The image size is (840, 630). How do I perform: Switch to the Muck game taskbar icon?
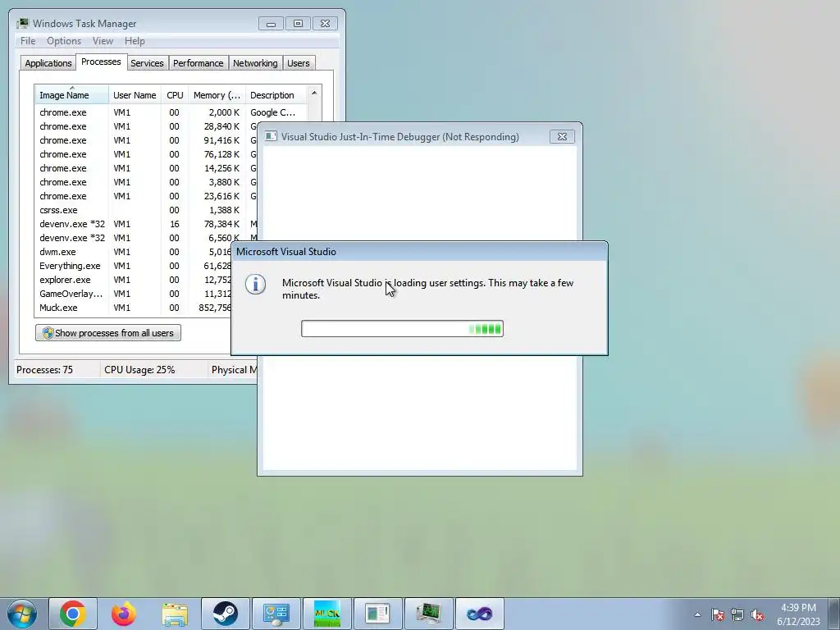(327, 614)
